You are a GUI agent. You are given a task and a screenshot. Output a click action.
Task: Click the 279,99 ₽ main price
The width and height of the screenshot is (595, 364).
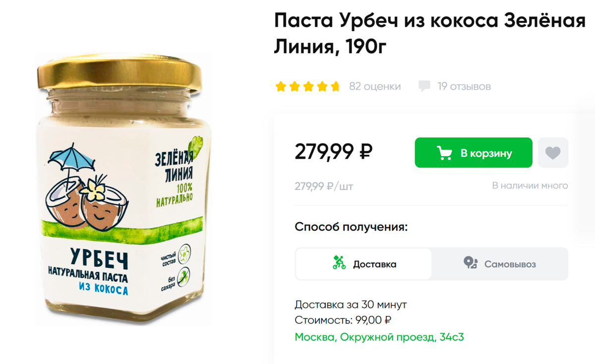pos(334,152)
